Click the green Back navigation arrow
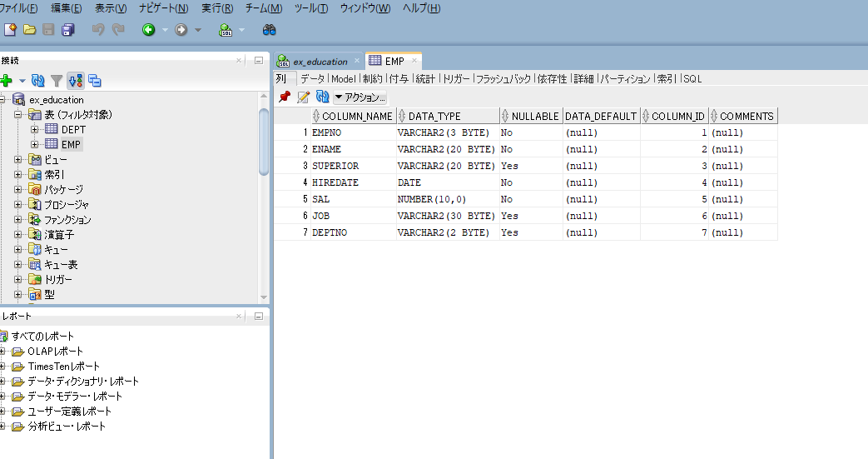868x459 pixels. coord(148,30)
